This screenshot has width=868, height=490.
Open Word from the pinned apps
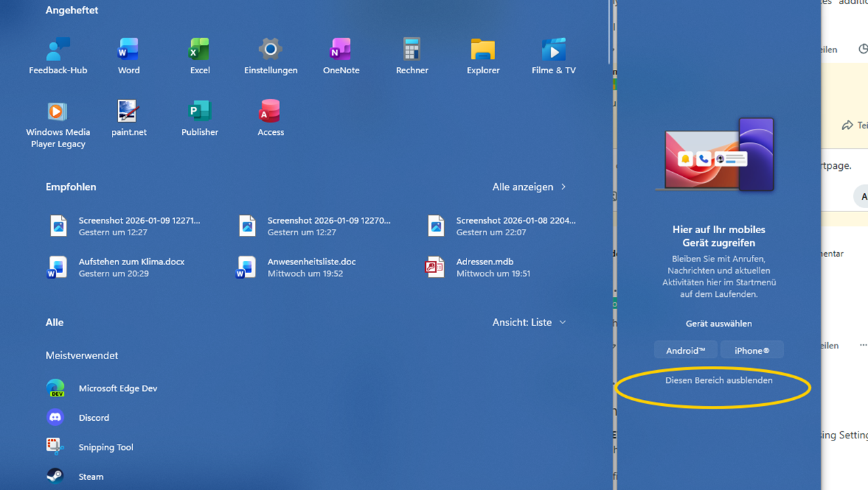pos(128,56)
